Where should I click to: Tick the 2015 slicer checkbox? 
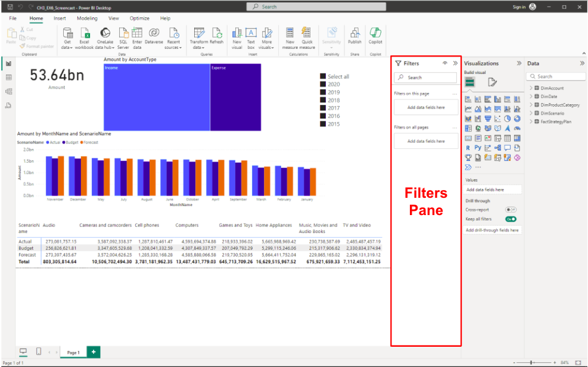pyautogui.click(x=323, y=124)
